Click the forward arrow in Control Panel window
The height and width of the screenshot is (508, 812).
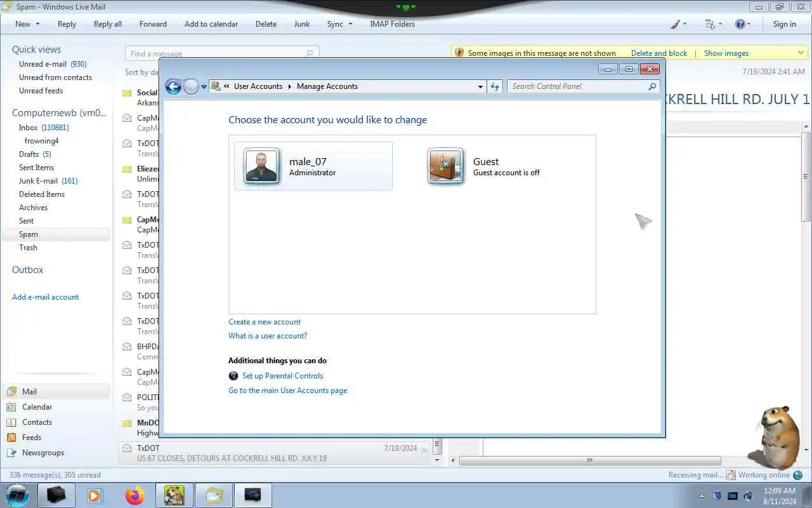coord(191,87)
